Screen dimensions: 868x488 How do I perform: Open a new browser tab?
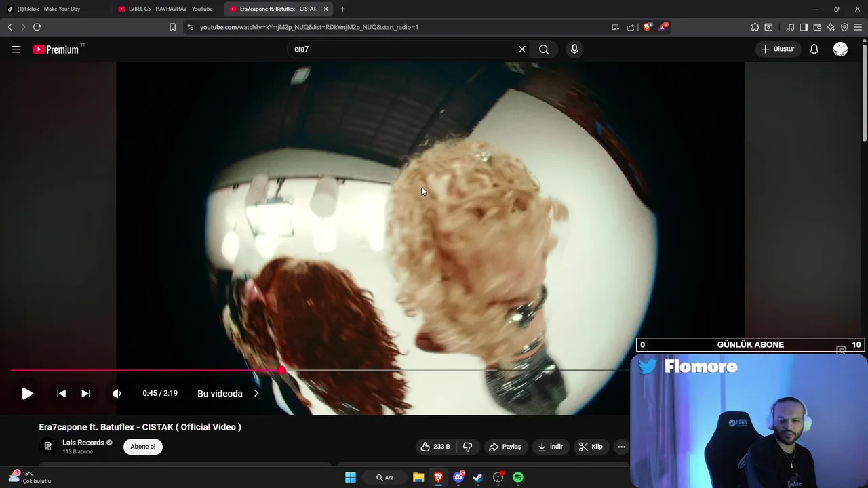pyautogui.click(x=342, y=9)
